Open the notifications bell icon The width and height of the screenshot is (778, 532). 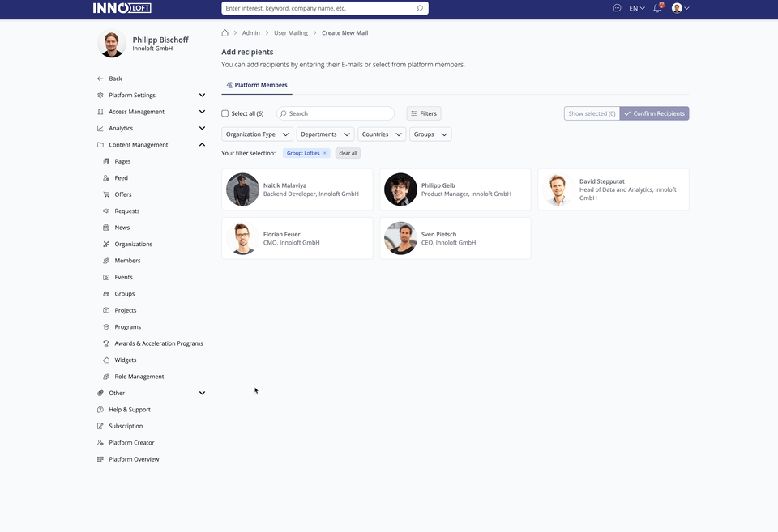tap(657, 8)
